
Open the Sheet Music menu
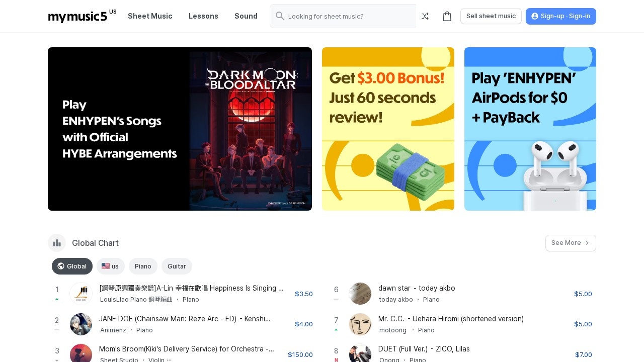pos(150,16)
